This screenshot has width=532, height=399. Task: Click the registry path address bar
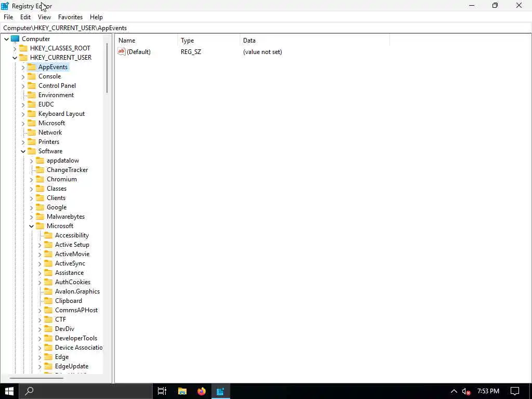click(x=266, y=28)
